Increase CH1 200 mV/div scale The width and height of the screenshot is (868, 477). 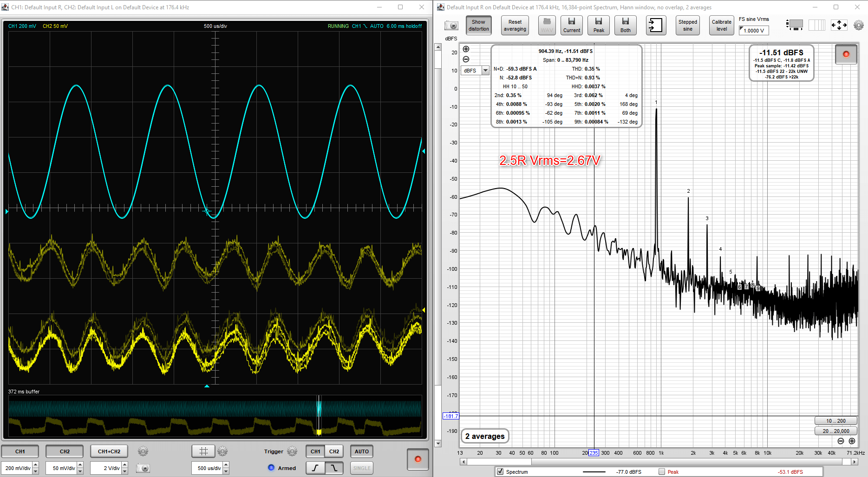(36, 465)
